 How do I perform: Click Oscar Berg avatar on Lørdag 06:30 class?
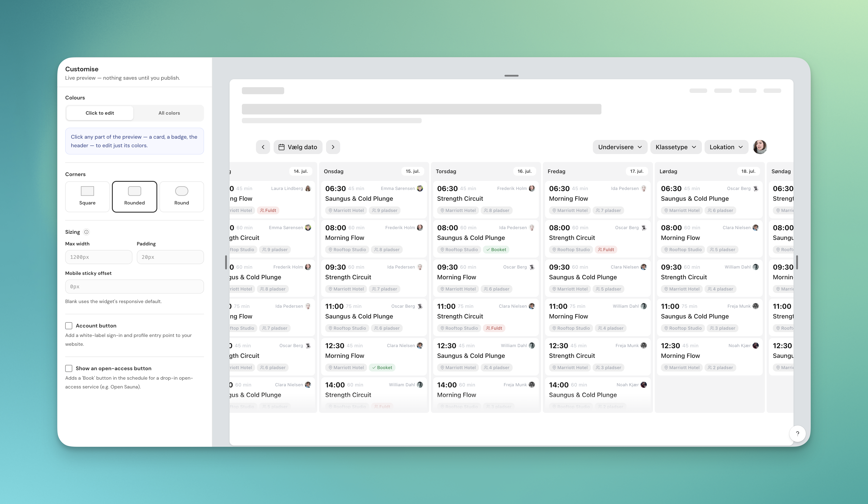pyautogui.click(x=755, y=188)
